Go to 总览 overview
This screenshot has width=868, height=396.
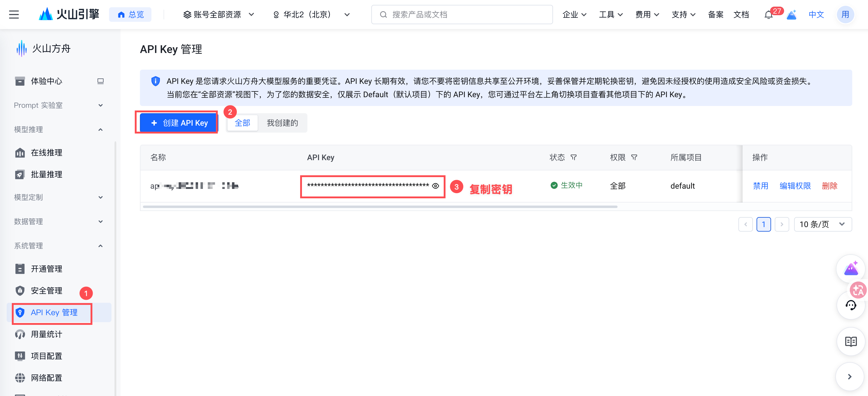click(131, 15)
